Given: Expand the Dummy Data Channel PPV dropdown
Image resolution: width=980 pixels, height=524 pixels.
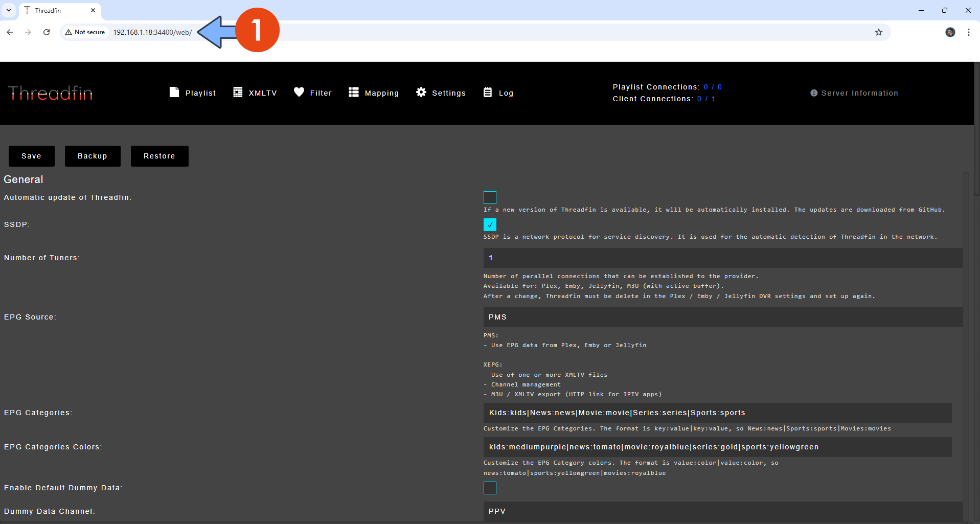Looking at the screenshot, I should 722,511.
